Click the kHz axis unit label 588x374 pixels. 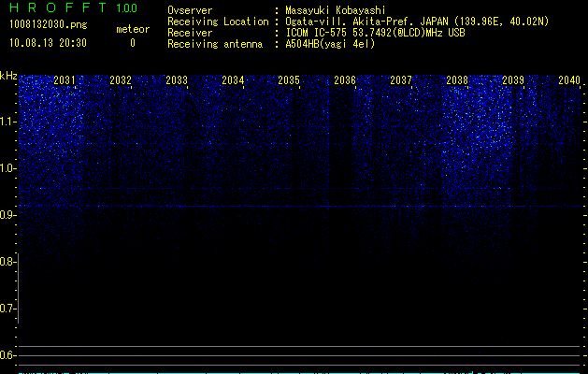coord(8,76)
